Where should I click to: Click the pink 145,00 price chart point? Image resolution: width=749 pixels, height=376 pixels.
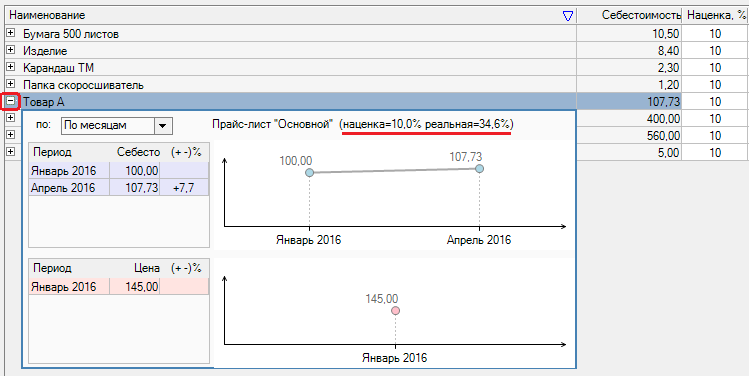pos(395,311)
